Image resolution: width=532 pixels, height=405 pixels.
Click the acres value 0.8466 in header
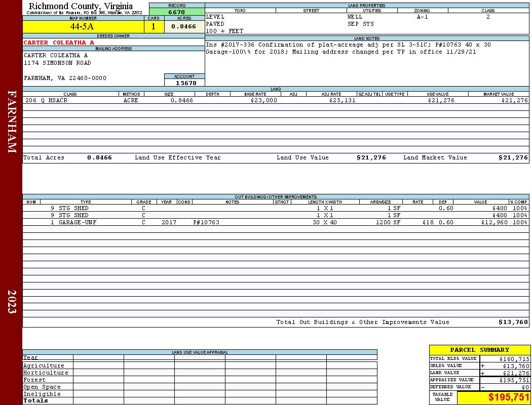(x=184, y=26)
